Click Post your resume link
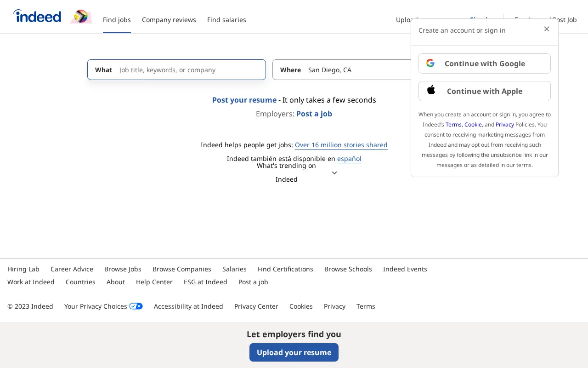The height and width of the screenshot is (368, 588). (244, 100)
